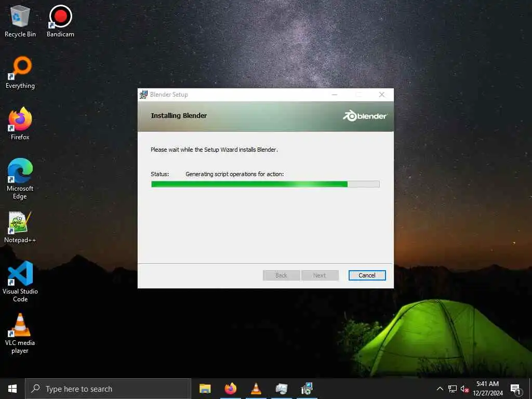Show hidden system tray icons

[x=440, y=389]
